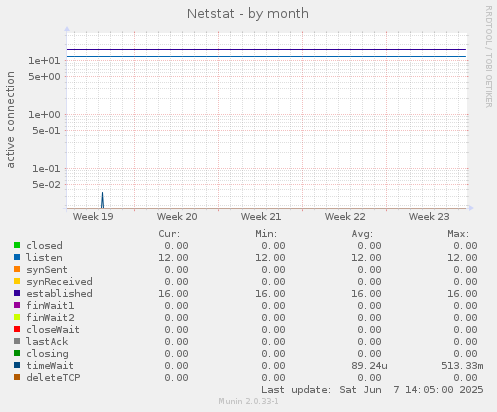Click the '5e+00' y-axis label
497x412 pixels.
[44, 77]
